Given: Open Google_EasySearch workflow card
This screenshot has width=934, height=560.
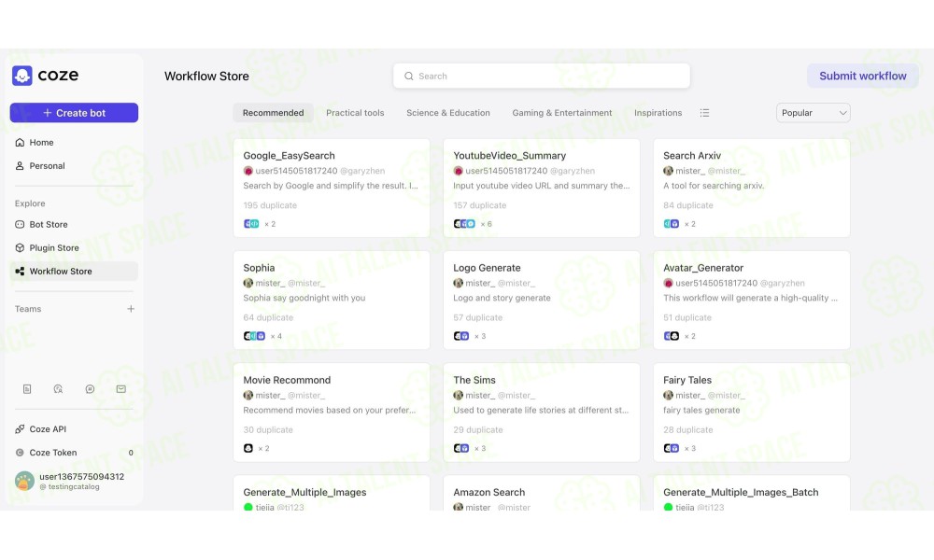Looking at the screenshot, I should (332, 188).
